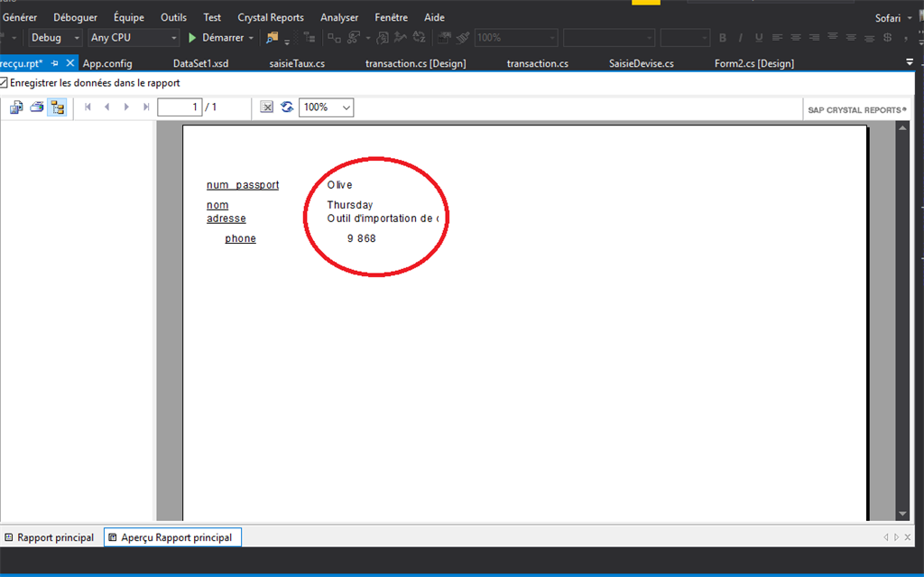Viewport: 924px width, 577px height.
Task: Click the Print Report icon
Action: (37, 107)
